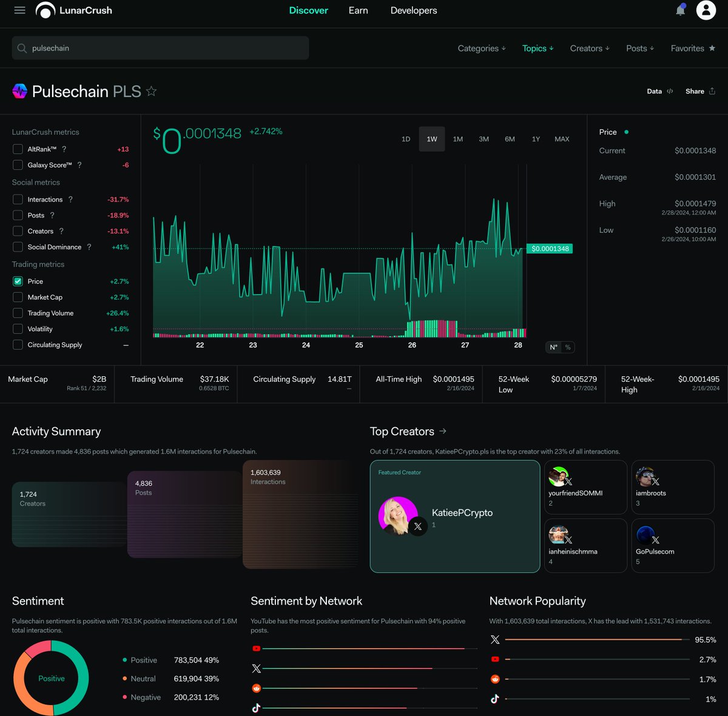728x716 pixels.
Task: Click the Top Creators arrow icon
Action: pyautogui.click(x=443, y=431)
